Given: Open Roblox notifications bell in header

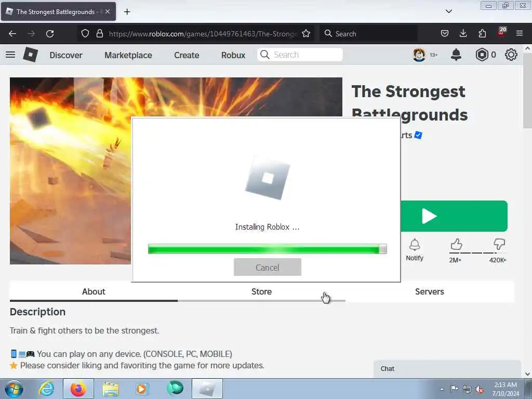Looking at the screenshot, I should point(456,55).
